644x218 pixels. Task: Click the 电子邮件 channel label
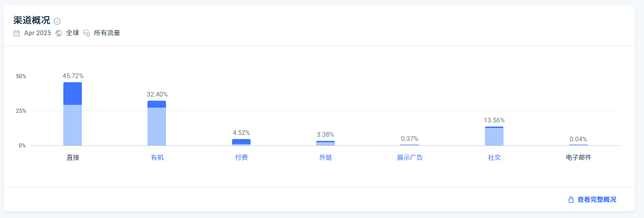point(578,157)
